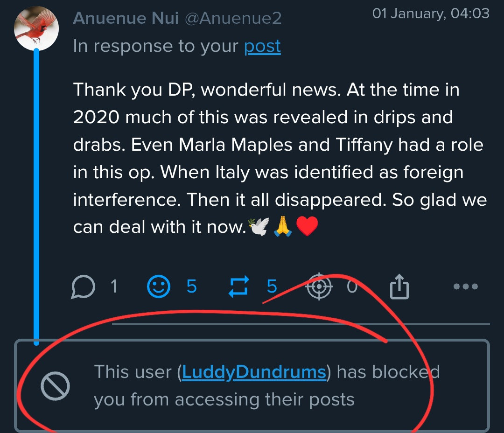504x433 pixels.
Task: Show the reaction count beside the smiley
Action: (x=192, y=286)
